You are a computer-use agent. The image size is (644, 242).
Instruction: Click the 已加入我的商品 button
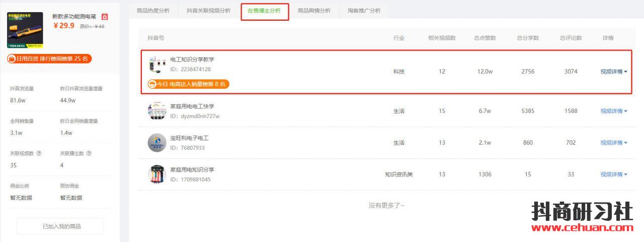pyautogui.click(x=60, y=226)
